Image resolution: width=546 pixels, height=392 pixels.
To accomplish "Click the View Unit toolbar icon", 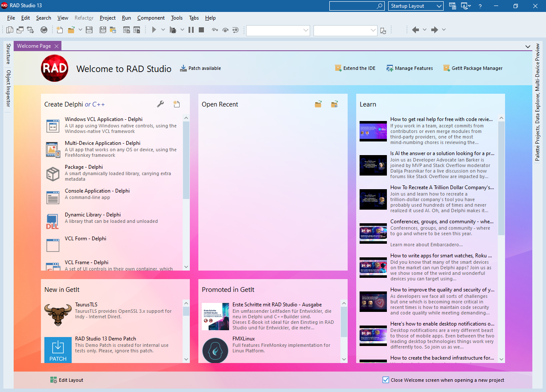I will point(10,30).
